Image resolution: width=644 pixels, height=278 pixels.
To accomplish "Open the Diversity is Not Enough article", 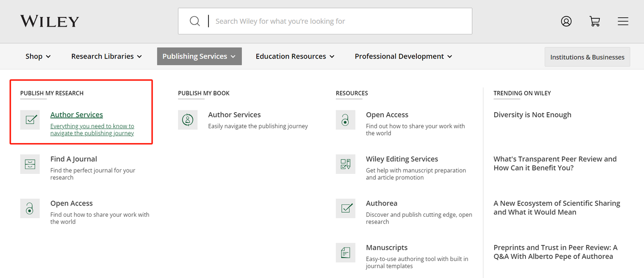I will (532, 115).
